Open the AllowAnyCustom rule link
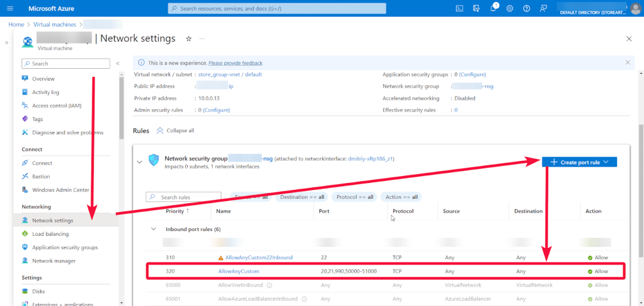 pyautogui.click(x=238, y=271)
